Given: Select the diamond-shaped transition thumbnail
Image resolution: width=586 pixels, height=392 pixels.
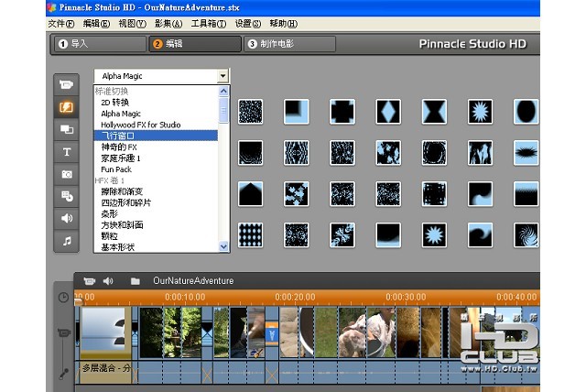Looking at the screenshot, I should pyautogui.click(x=388, y=112).
